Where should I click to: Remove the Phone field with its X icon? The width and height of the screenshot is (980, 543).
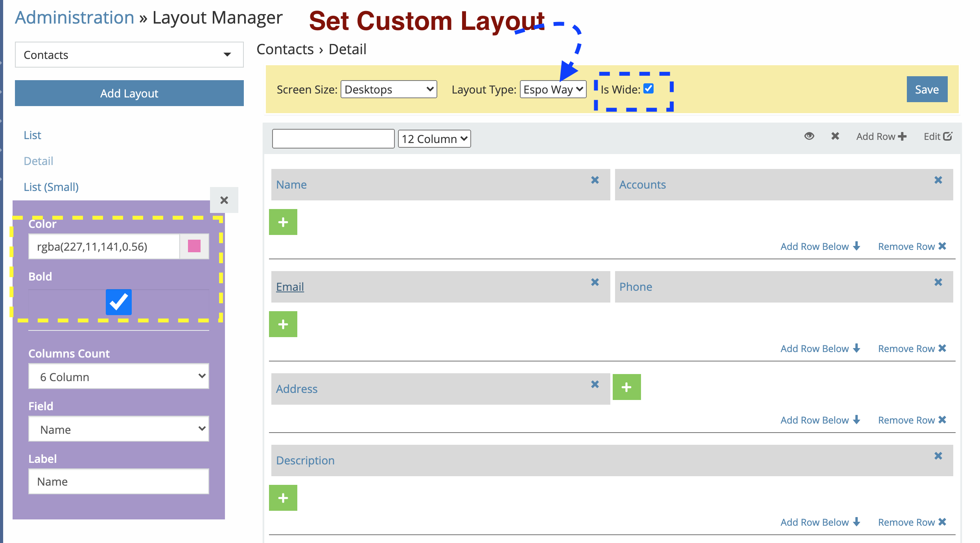coord(938,282)
